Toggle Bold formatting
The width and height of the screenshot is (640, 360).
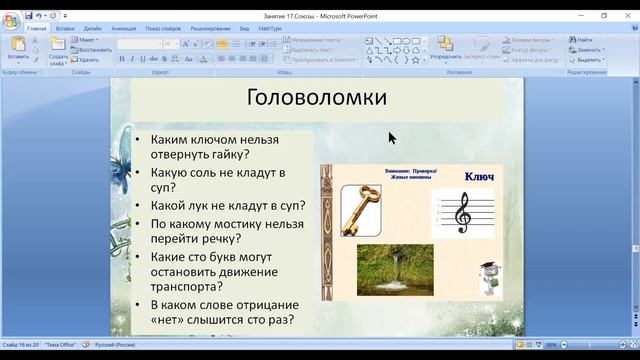click(122, 59)
